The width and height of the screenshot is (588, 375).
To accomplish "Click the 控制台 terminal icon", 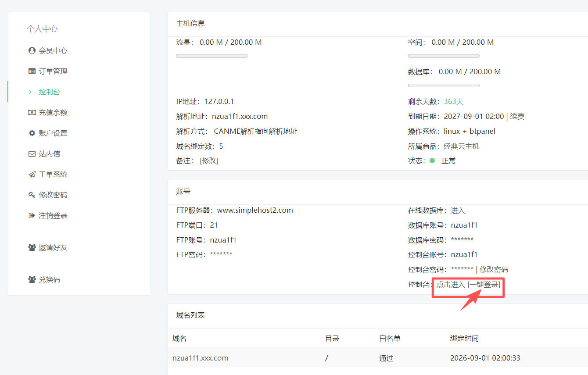I will (x=32, y=92).
